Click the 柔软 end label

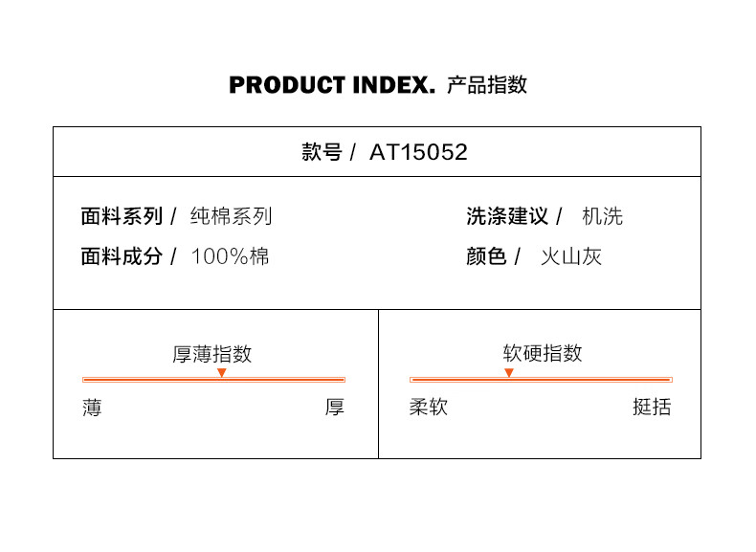coord(429,408)
